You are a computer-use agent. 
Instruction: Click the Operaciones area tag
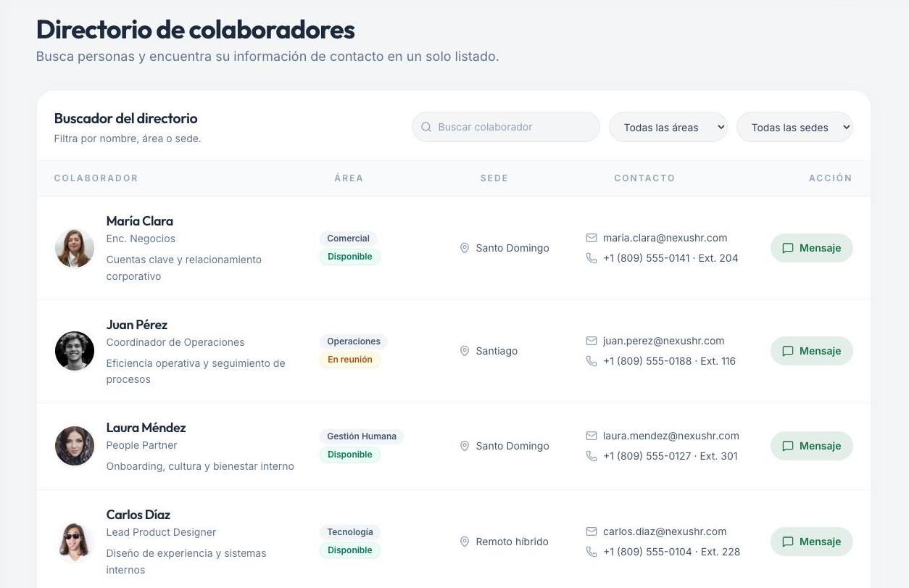(x=354, y=341)
